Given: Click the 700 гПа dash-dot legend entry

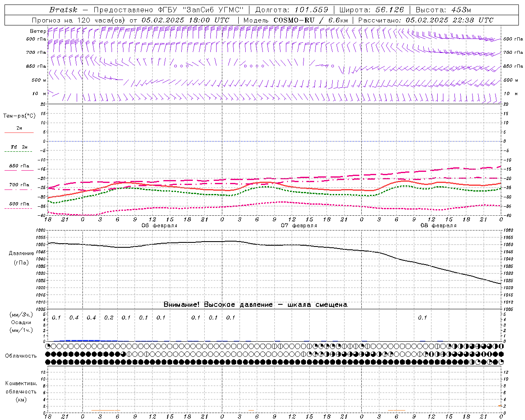Looking at the screenshot, I should coord(19,185).
